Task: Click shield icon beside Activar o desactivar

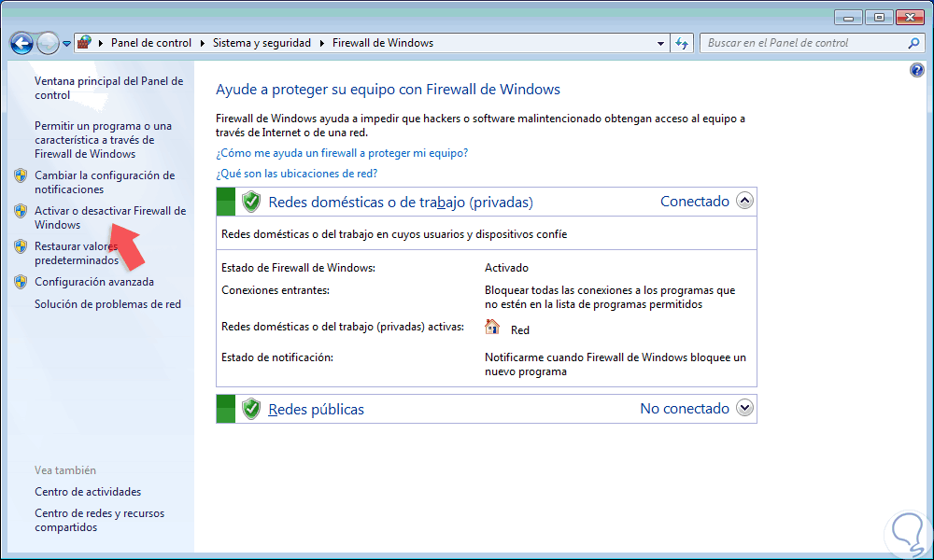Action: tap(21, 211)
